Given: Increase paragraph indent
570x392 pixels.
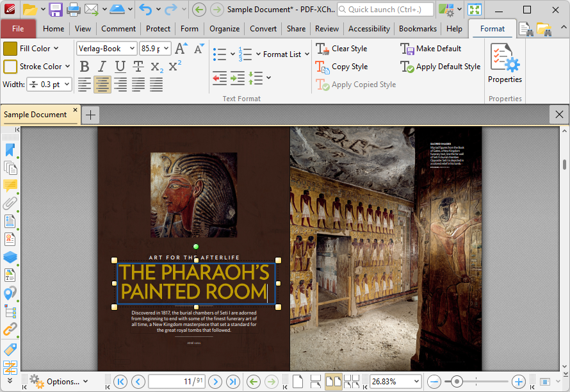Looking at the screenshot, I should tap(238, 78).
